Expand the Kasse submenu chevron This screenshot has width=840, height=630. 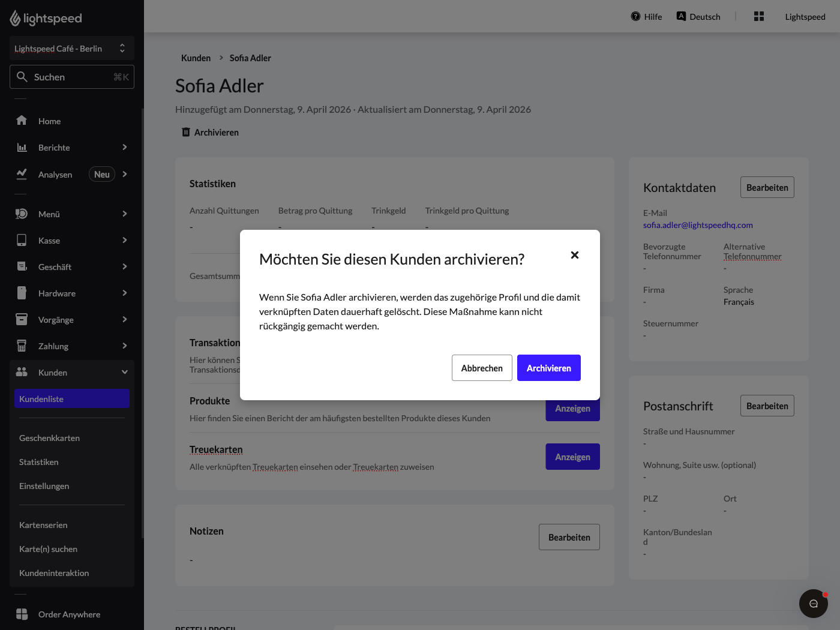click(125, 240)
